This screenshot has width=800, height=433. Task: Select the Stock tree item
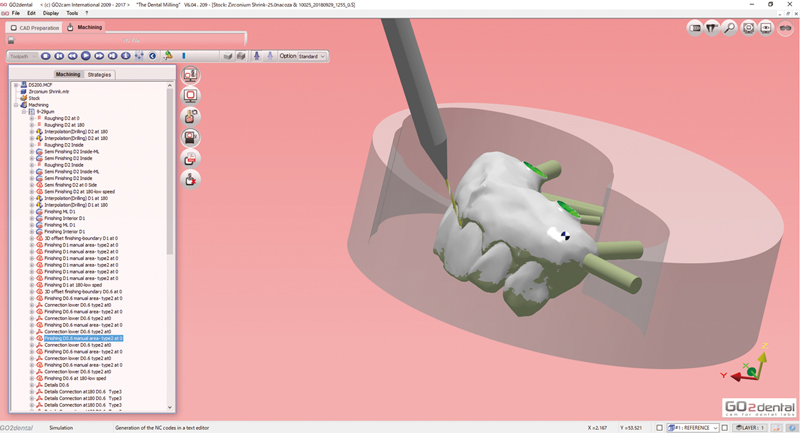coord(34,98)
